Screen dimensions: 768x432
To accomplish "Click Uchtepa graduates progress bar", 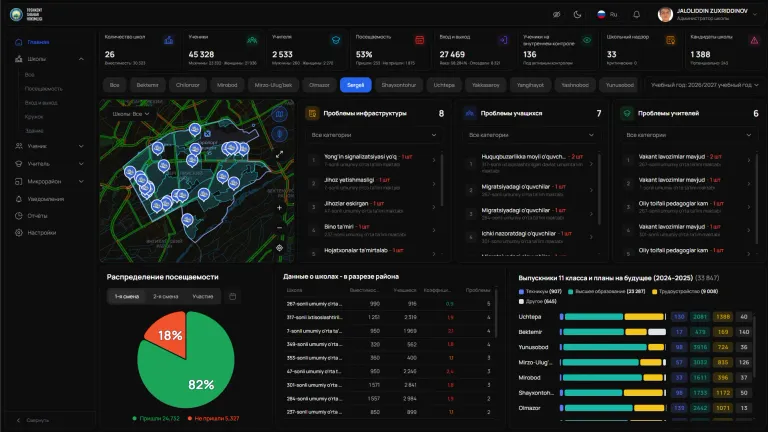I will click(613, 317).
